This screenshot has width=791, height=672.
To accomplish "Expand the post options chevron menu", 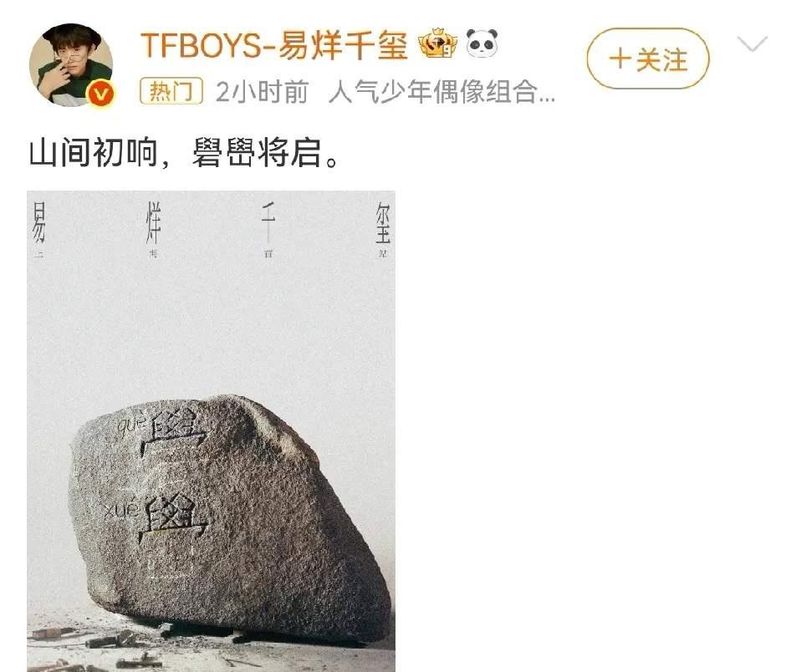I will coord(752,44).
